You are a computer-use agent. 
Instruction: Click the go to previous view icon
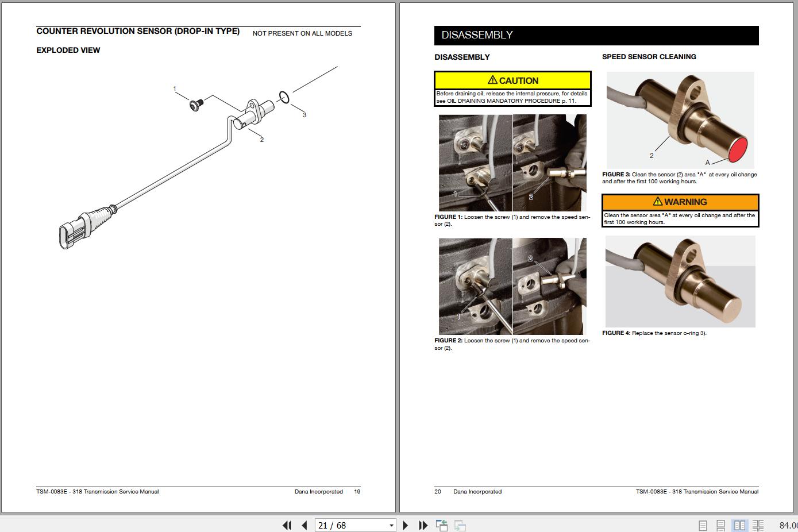pos(441,525)
